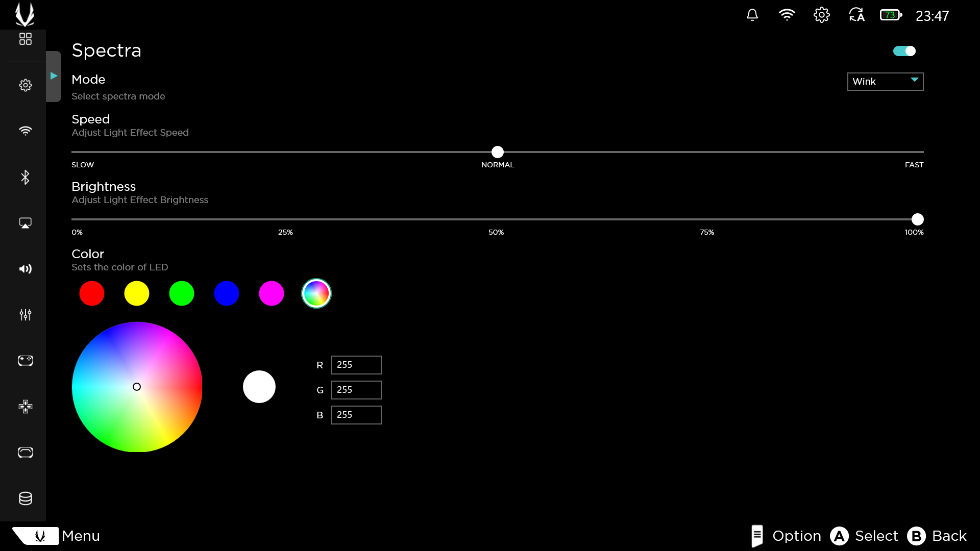The height and width of the screenshot is (551, 980).
Task: Click the battery indicator showing 73
Action: (891, 15)
